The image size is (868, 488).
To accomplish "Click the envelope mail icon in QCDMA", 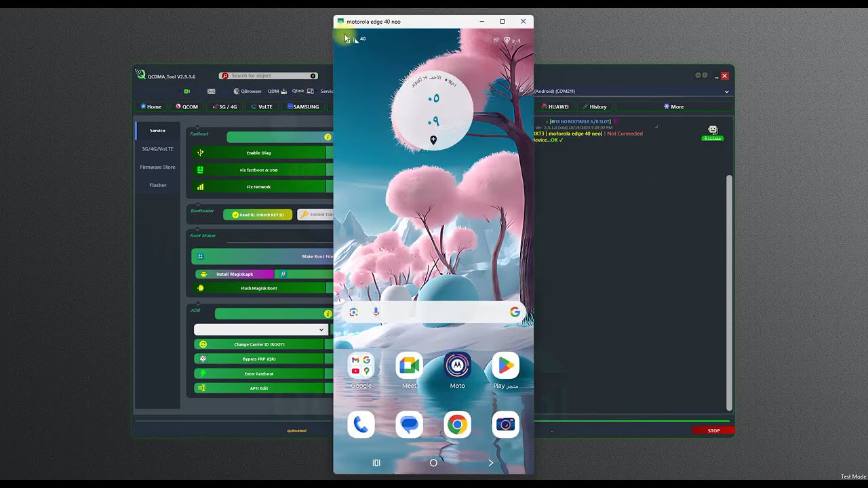I will coord(212,91).
